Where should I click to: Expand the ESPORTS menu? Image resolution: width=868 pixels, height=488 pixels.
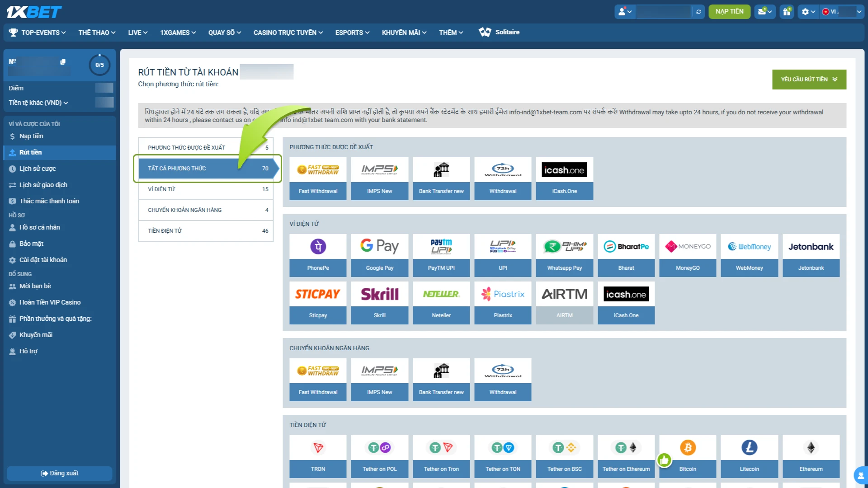point(352,33)
